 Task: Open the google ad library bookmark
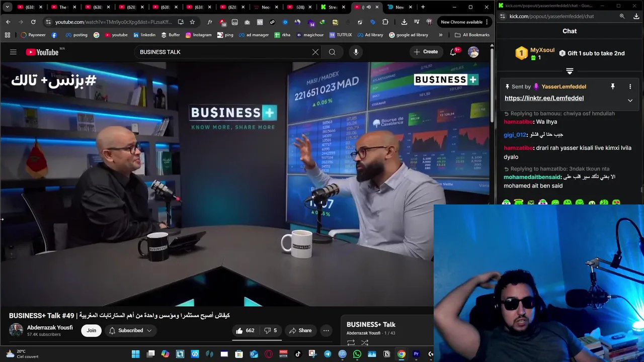point(408,35)
